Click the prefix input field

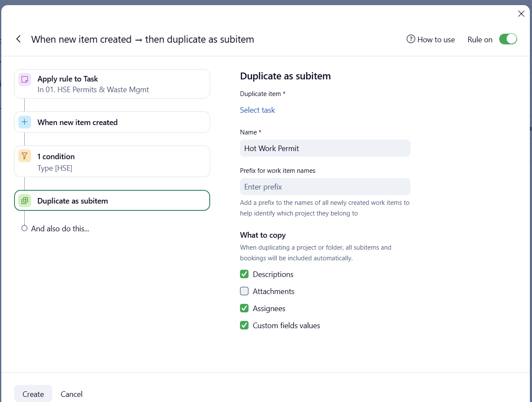click(x=325, y=186)
